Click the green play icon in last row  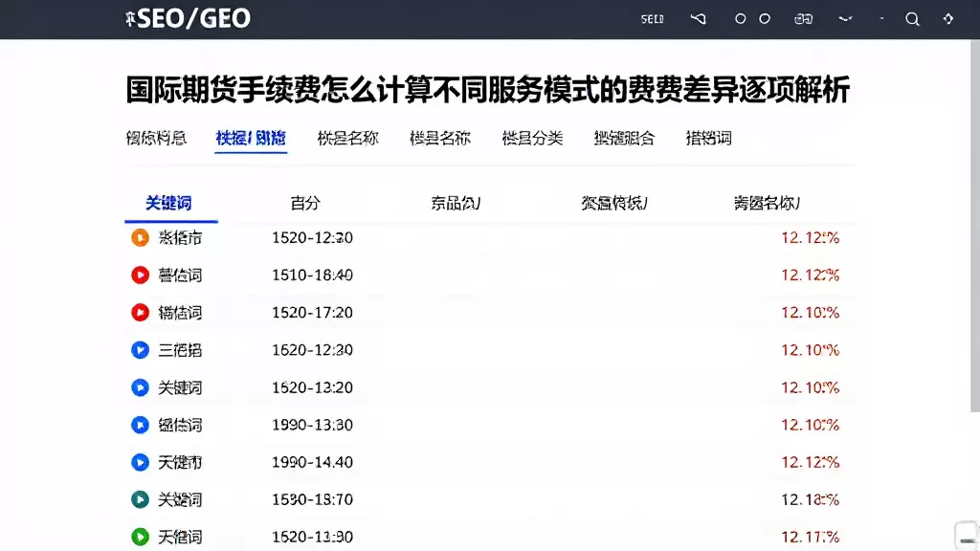(x=140, y=537)
